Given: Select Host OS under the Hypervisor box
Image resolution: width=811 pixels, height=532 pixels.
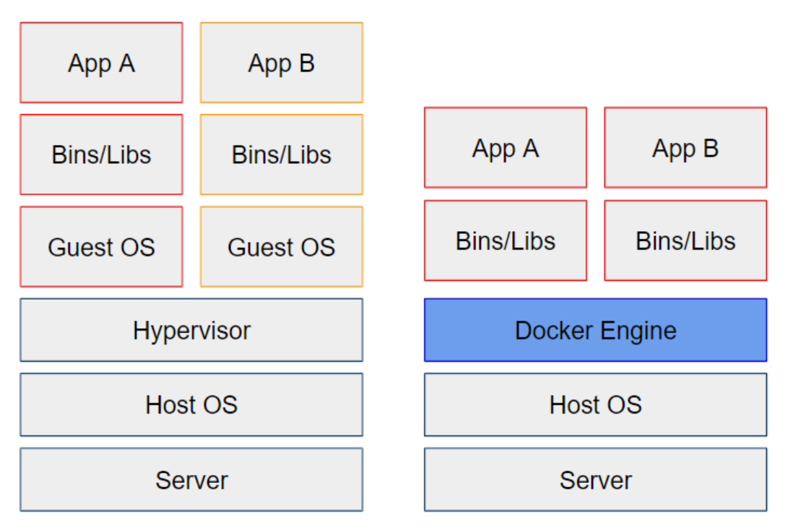Looking at the screenshot, I should point(191,404).
